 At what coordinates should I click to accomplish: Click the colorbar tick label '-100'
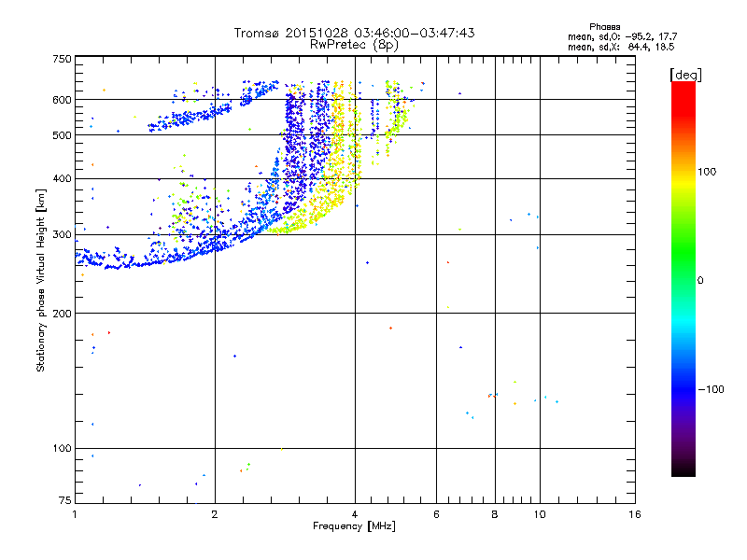(712, 389)
